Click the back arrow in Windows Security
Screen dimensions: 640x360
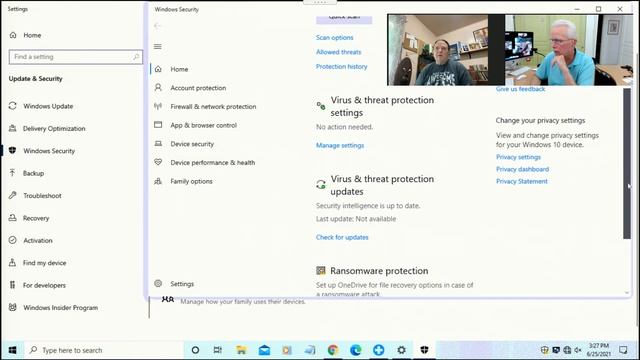158,26
